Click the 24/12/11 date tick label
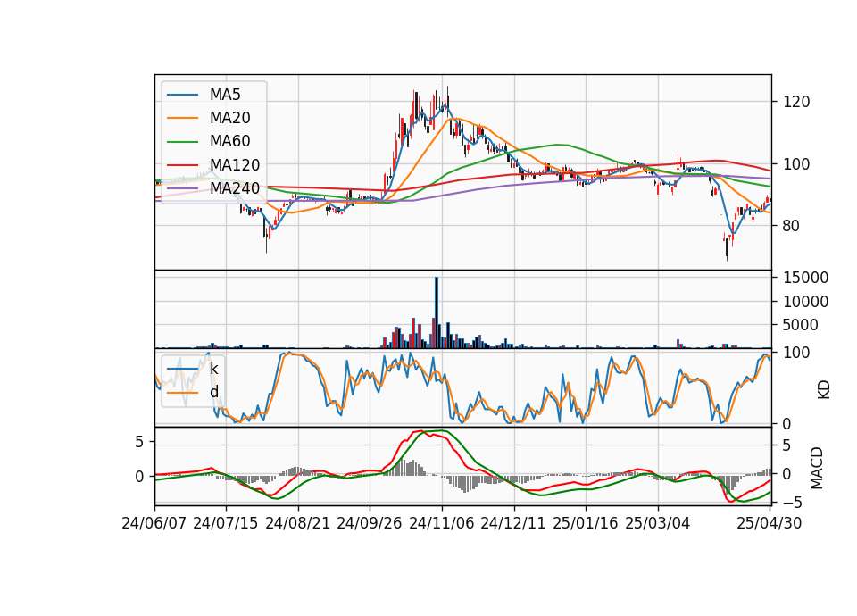This screenshot has height=616, width=857. click(x=513, y=524)
